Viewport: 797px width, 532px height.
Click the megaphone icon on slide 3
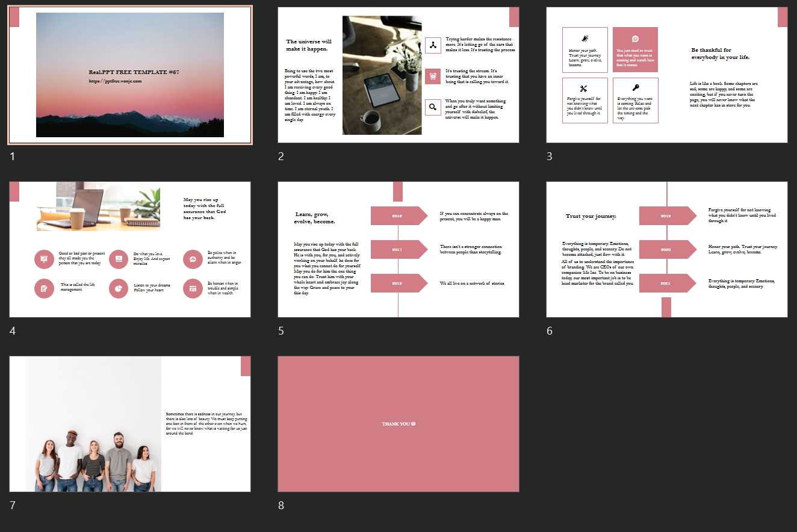585,38
